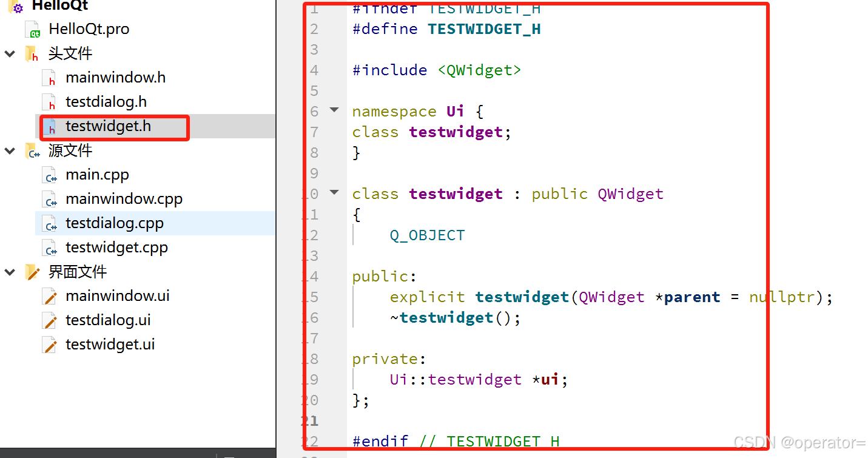Image resolution: width=868 pixels, height=458 pixels.
Task: Open mainwindow.ui in the tree
Action: point(118,296)
